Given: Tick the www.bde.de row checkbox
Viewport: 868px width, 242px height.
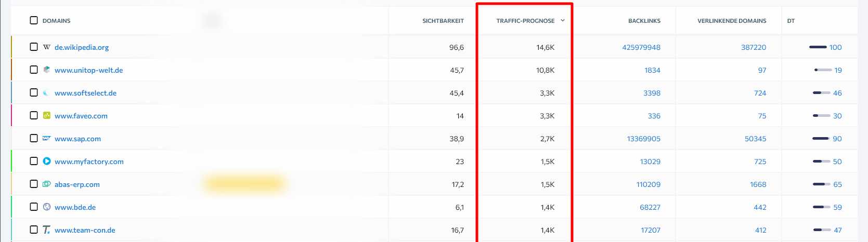Looking at the screenshot, I should pos(34,207).
